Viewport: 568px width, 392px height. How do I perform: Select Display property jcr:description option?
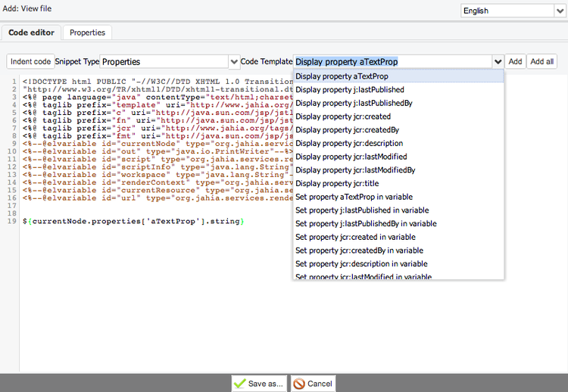click(398, 143)
